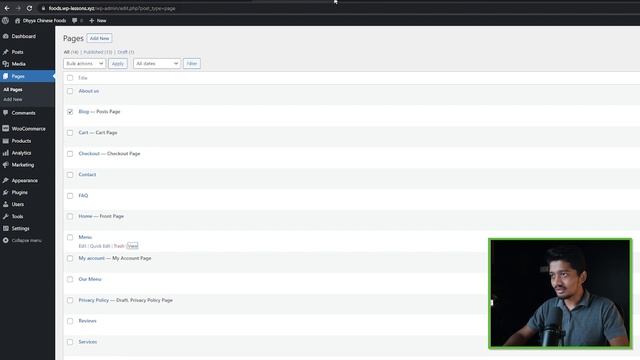
Task: Sort pages by Title column header
Action: point(83,78)
